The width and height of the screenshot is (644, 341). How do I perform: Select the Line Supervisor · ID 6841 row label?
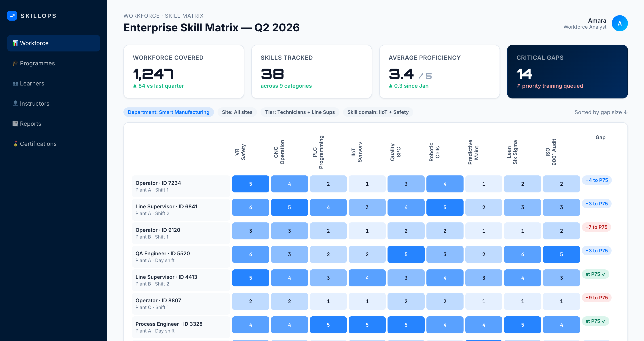181,210
